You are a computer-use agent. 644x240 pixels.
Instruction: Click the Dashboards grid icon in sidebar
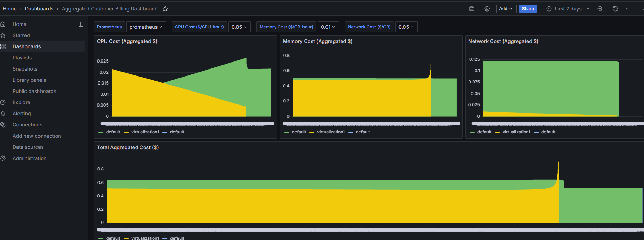3,46
